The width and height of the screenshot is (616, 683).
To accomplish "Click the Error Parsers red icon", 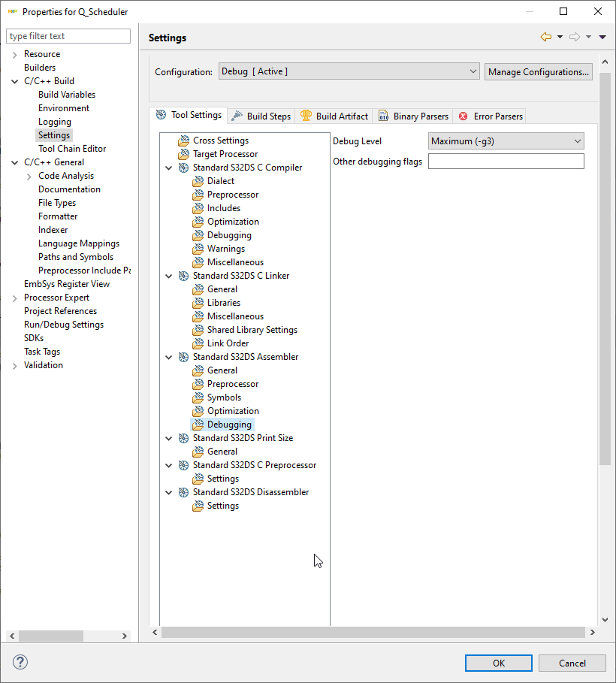I will tap(464, 115).
